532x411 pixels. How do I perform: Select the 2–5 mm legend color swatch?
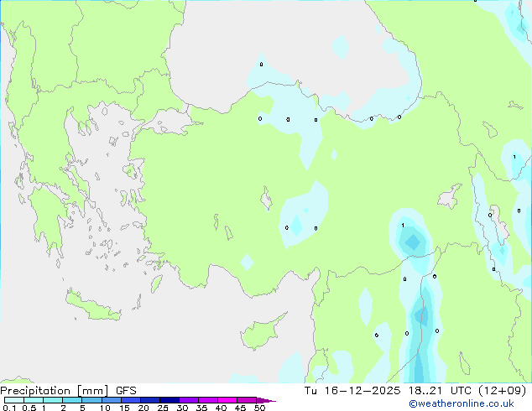point(72,400)
